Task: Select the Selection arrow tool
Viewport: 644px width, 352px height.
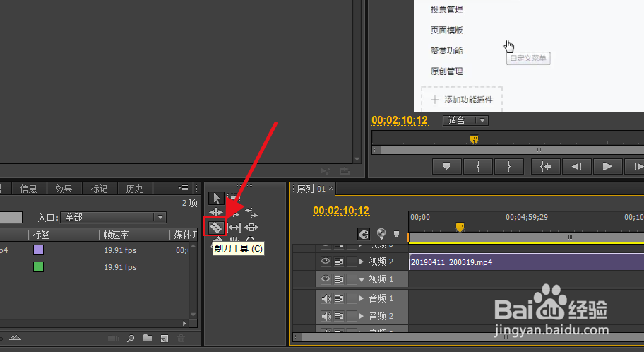Action: (x=216, y=198)
